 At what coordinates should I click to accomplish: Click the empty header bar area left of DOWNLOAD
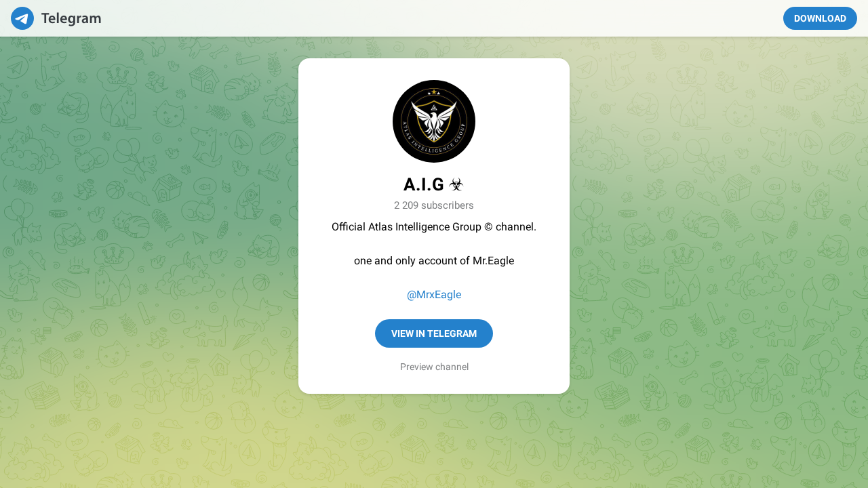pos(441,18)
